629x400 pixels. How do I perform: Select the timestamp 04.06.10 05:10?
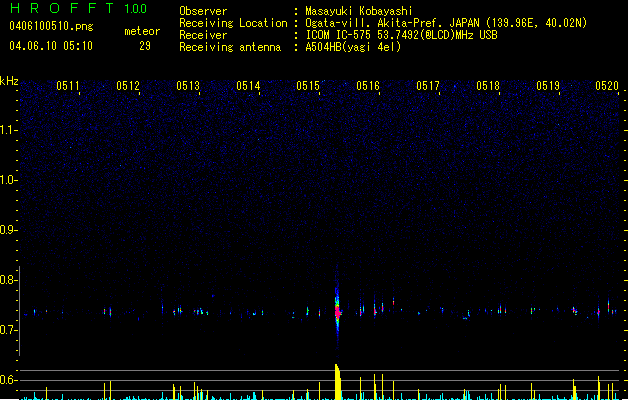(51, 46)
